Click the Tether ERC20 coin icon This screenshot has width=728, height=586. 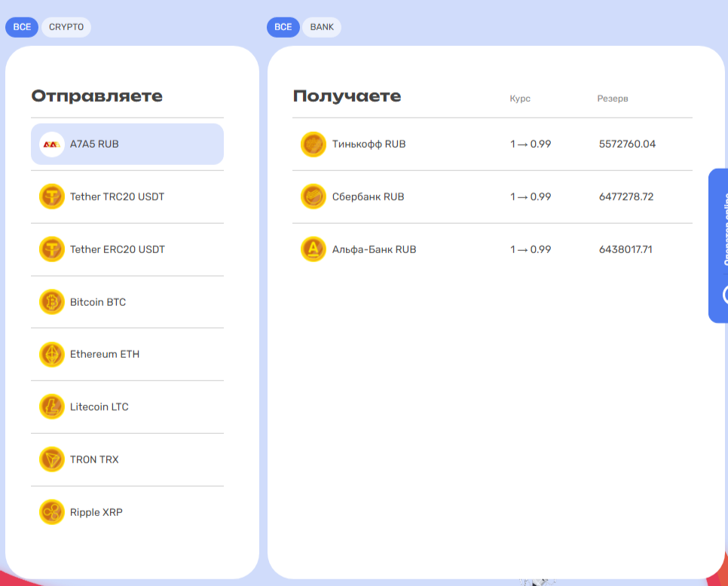tap(51, 249)
